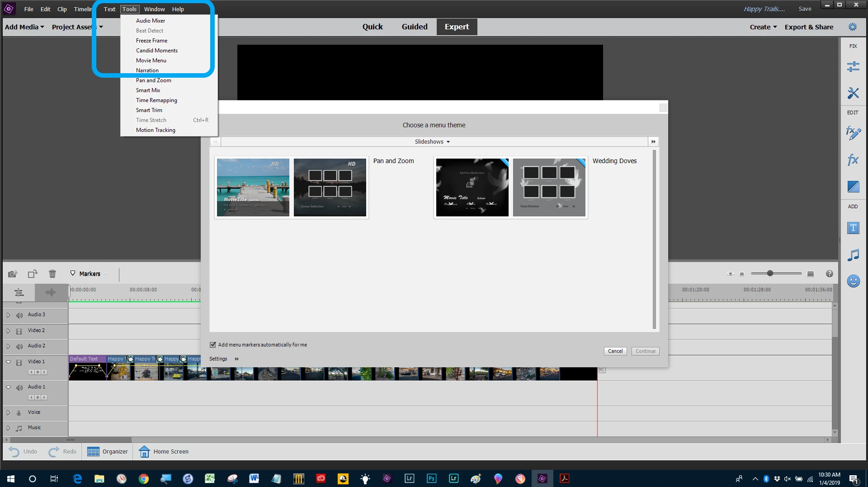Open the Organizer icon in bottom bar
This screenshot has height=487, width=868.
(x=93, y=452)
